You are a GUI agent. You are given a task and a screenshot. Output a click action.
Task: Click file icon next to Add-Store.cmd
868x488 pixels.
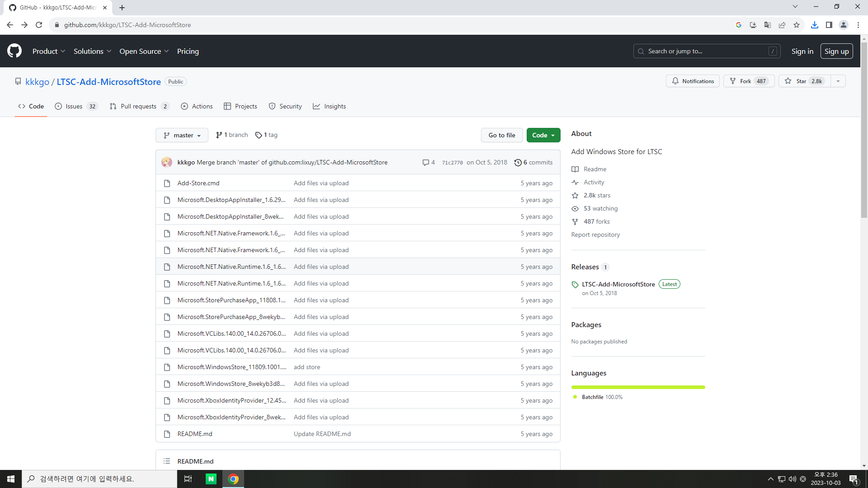(x=167, y=183)
